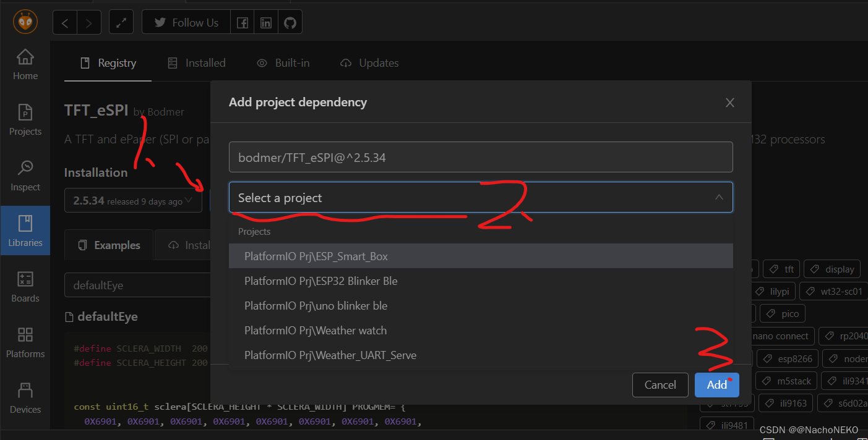
Task: Open the Select a project dropdown
Action: coord(481,198)
